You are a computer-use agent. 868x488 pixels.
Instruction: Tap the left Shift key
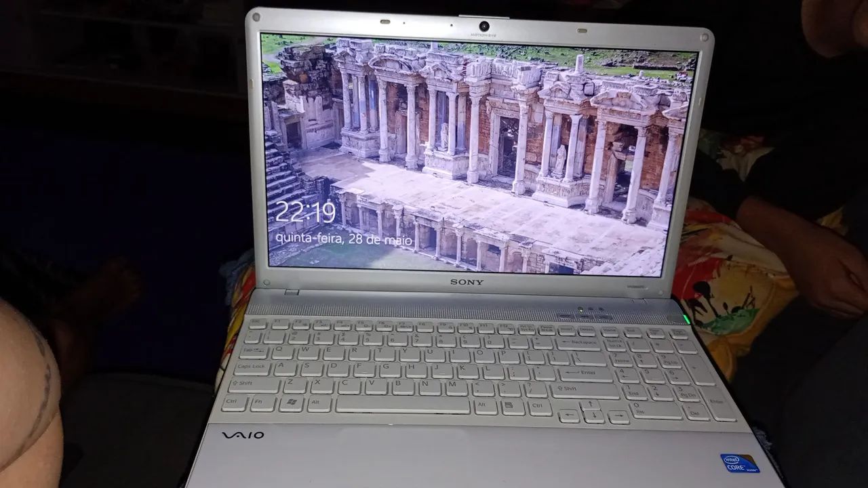point(255,385)
